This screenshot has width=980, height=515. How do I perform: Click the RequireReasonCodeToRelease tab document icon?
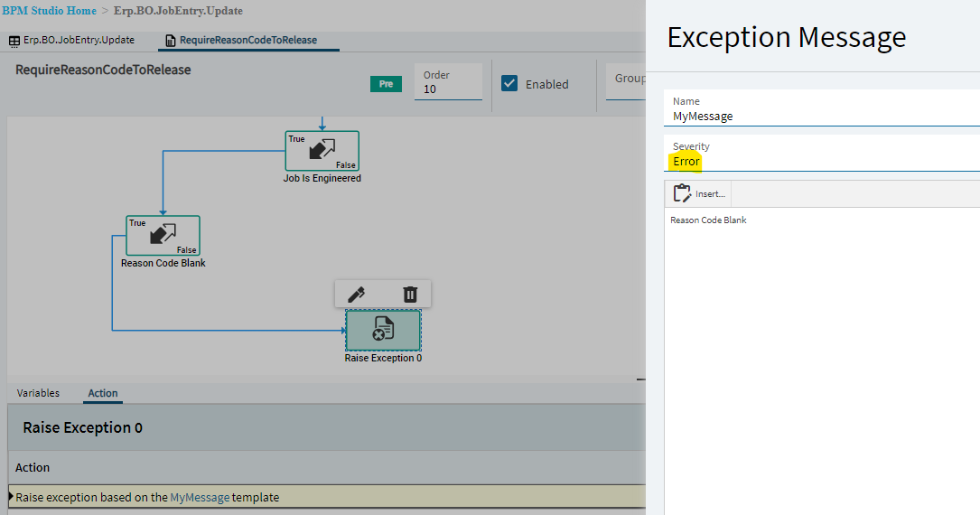170,41
